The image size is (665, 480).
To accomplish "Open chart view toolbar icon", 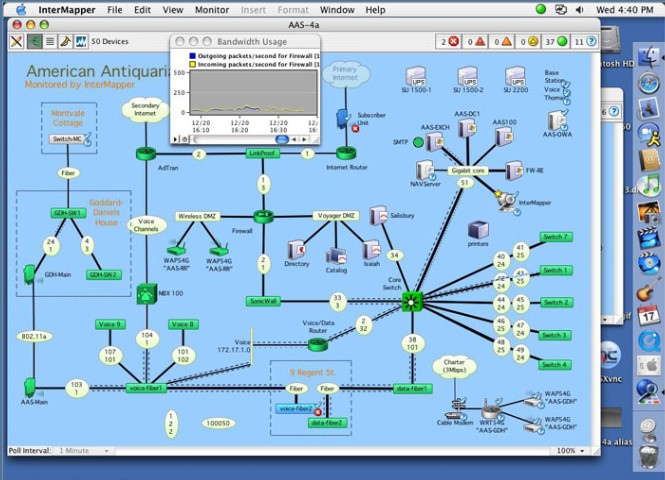I will [81, 42].
